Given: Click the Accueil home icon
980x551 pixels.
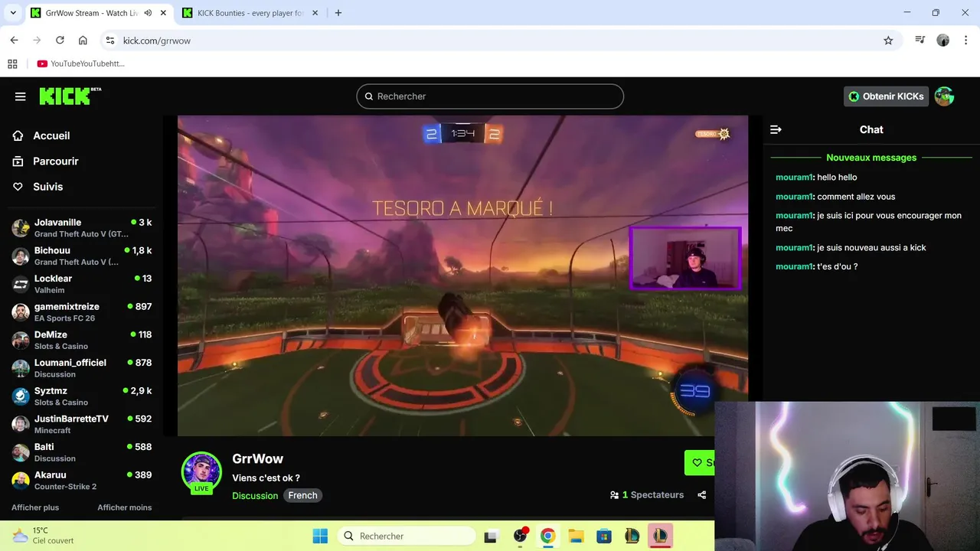Looking at the screenshot, I should [18, 135].
